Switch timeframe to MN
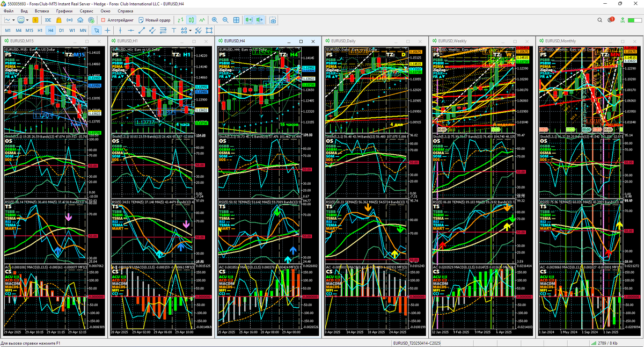The image size is (644, 347). point(83,31)
